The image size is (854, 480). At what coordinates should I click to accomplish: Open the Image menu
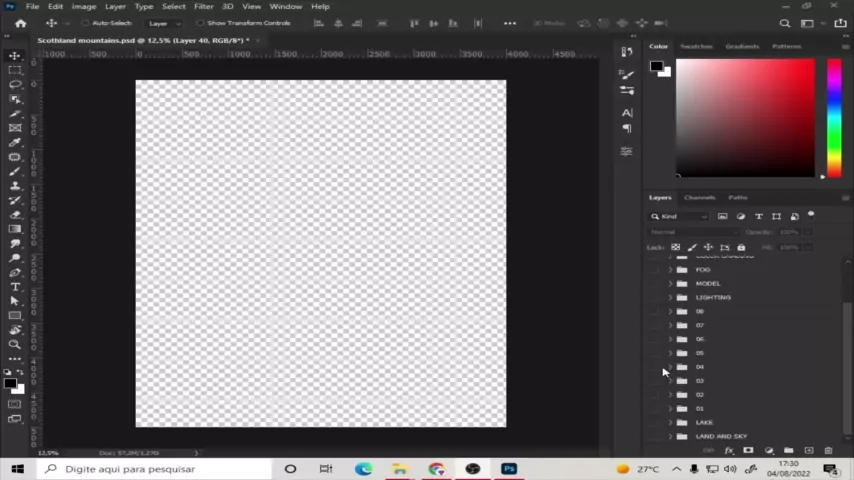click(84, 7)
